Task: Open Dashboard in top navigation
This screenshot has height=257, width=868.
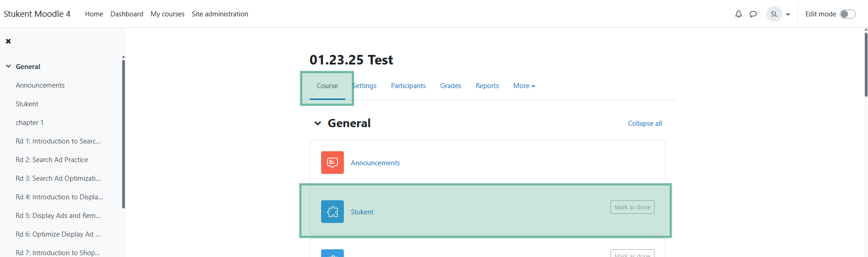Action: point(127,14)
